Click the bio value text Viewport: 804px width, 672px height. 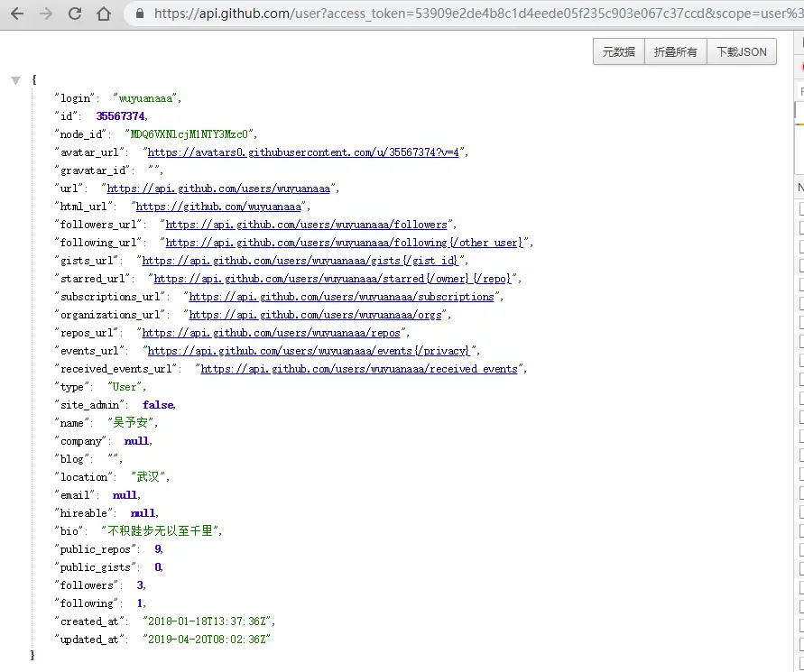[x=160, y=531]
